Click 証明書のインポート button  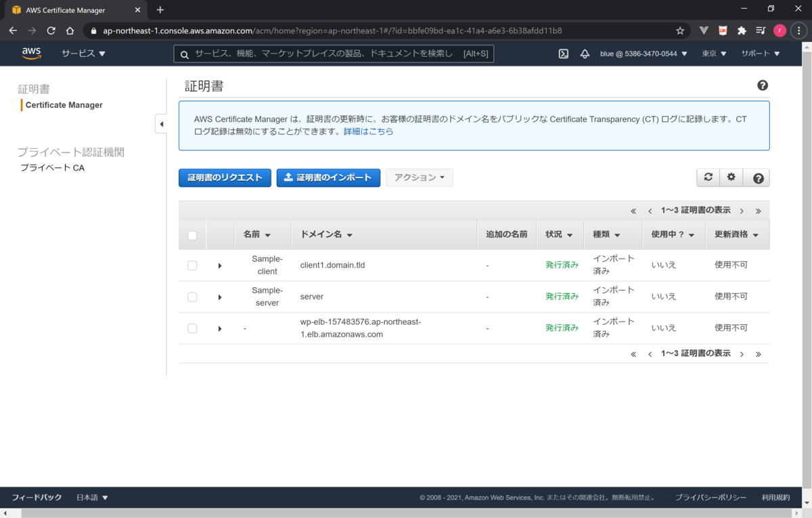pos(328,177)
